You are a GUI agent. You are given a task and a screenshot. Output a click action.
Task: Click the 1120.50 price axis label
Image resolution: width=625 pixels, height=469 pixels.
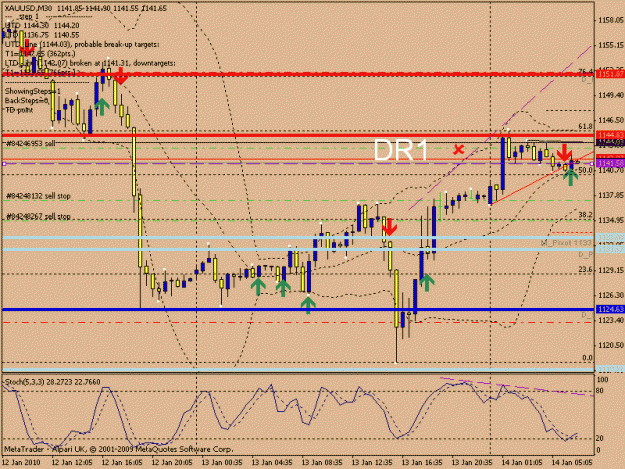coord(611,345)
